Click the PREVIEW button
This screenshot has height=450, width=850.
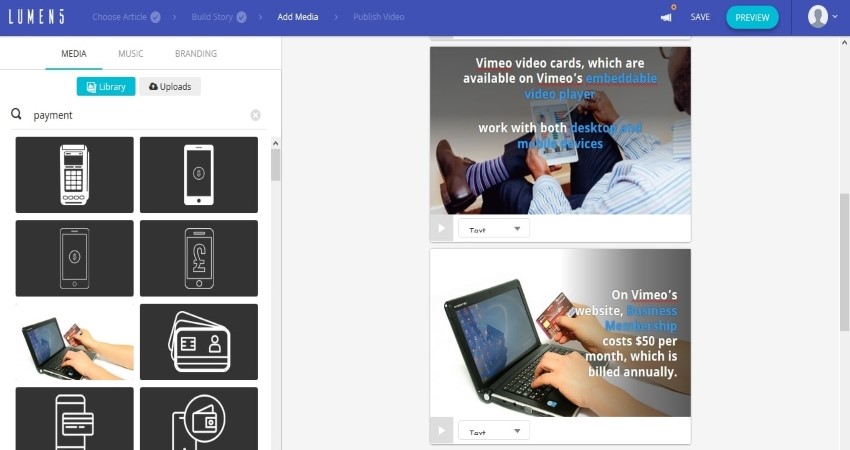[752, 17]
